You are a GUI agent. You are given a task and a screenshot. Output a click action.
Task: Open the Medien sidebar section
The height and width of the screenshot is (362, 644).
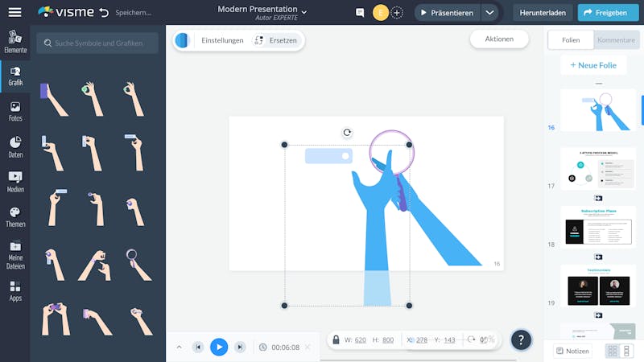[15, 182]
